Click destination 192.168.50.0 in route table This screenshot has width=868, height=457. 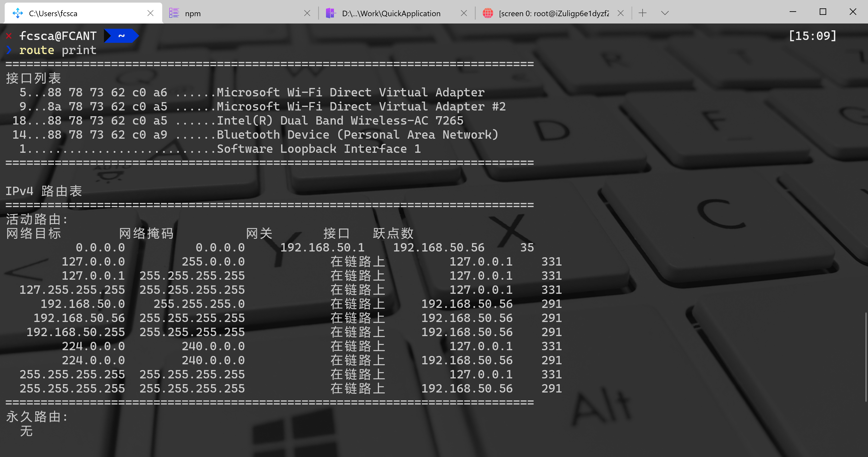tap(83, 304)
